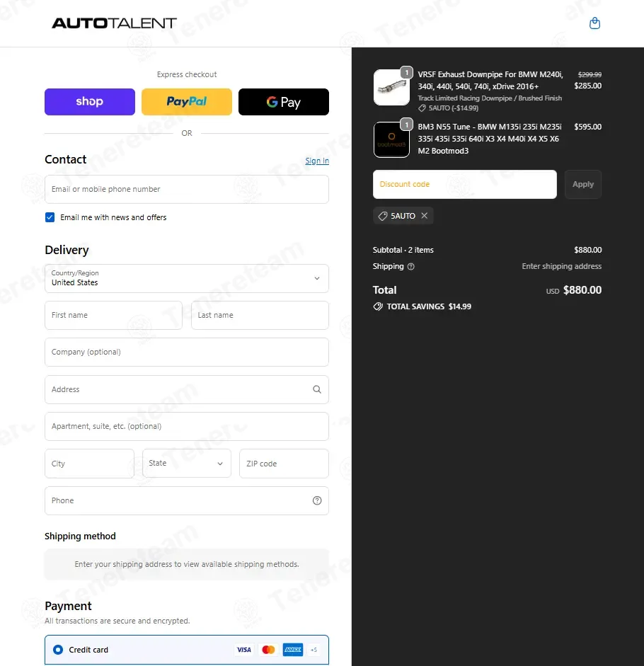Click the $595.00 item price

[587, 127]
